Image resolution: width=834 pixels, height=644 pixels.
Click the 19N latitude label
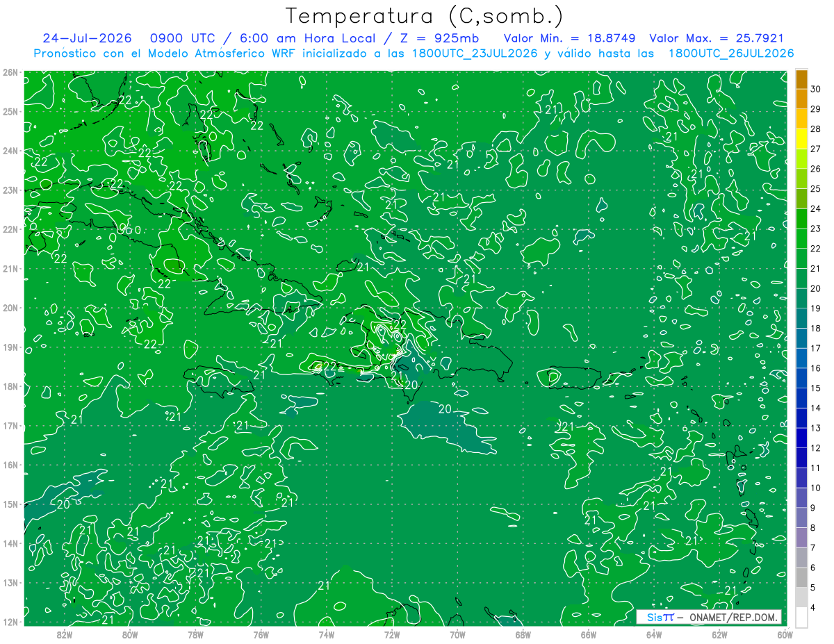click(10, 347)
